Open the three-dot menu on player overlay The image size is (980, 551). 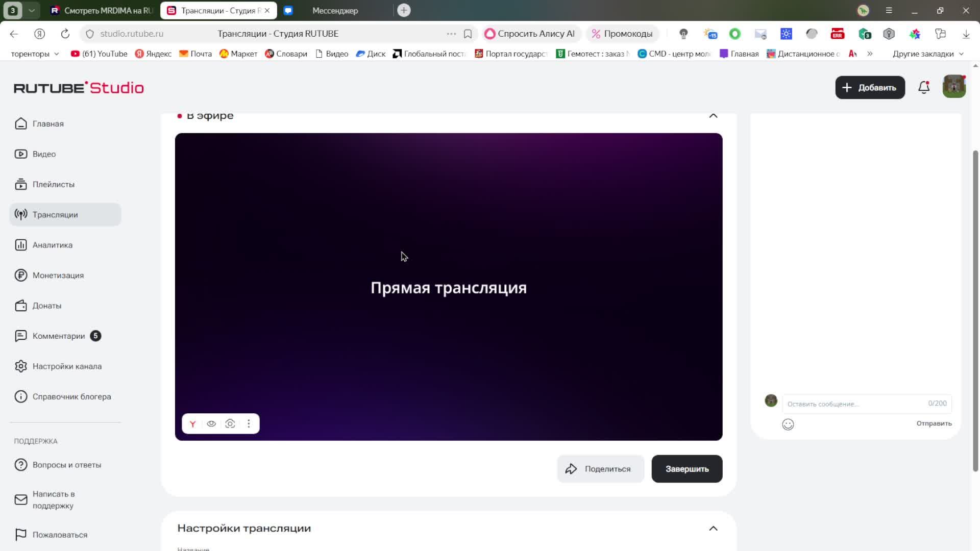click(x=249, y=423)
